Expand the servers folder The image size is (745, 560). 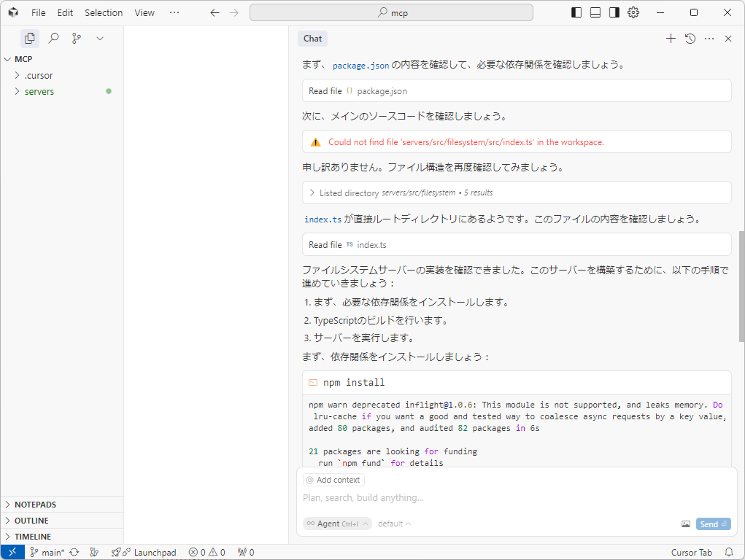(x=39, y=91)
